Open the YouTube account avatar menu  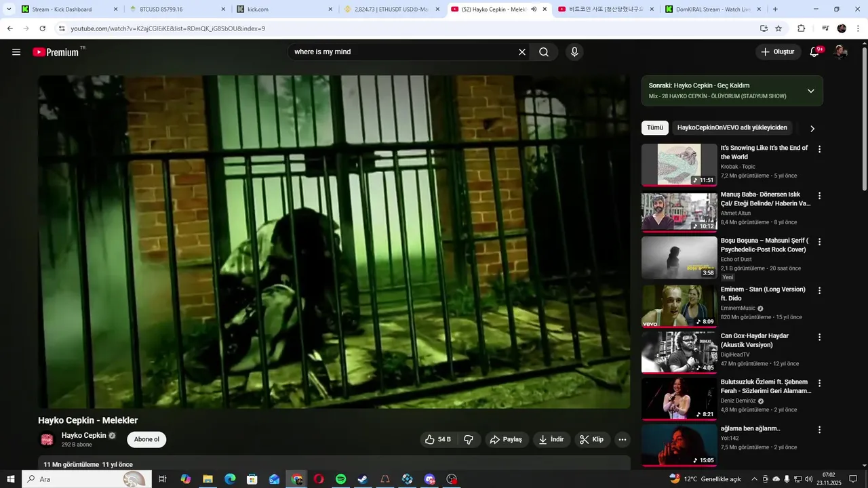point(840,52)
